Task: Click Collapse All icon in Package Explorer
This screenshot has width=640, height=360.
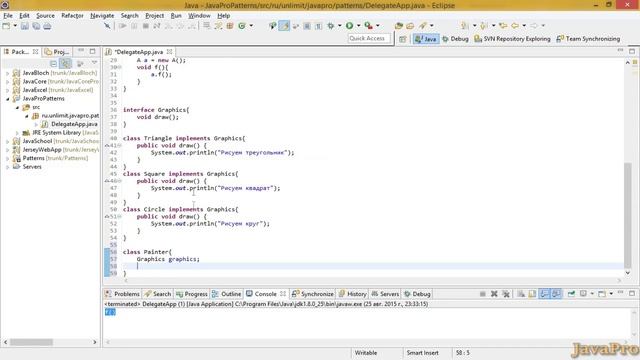Action: coord(53,63)
